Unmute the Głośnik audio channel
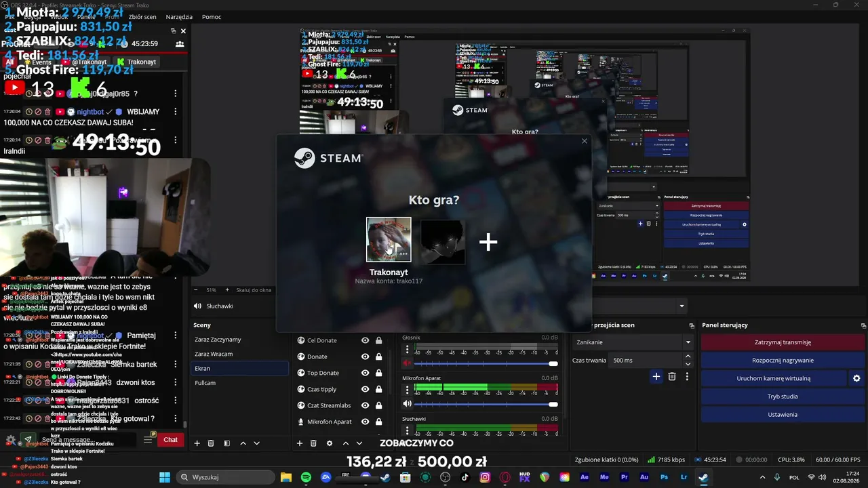 [x=408, y=364]
